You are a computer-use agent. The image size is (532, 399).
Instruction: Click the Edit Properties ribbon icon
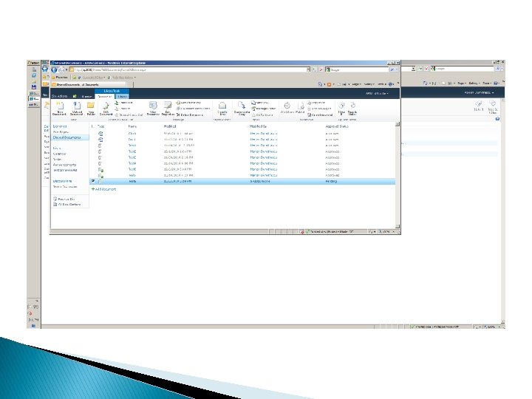click(168, 109)
